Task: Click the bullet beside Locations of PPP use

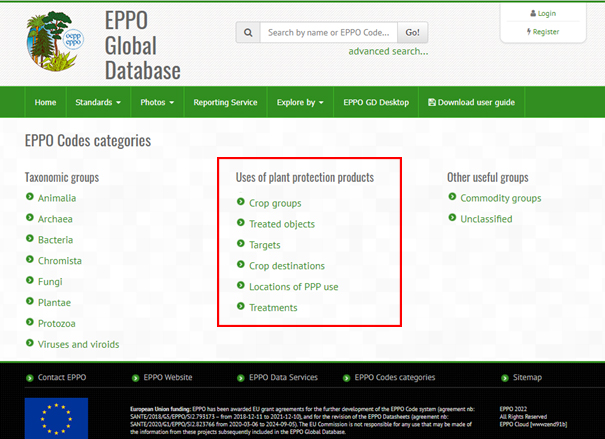Action: 241,285
